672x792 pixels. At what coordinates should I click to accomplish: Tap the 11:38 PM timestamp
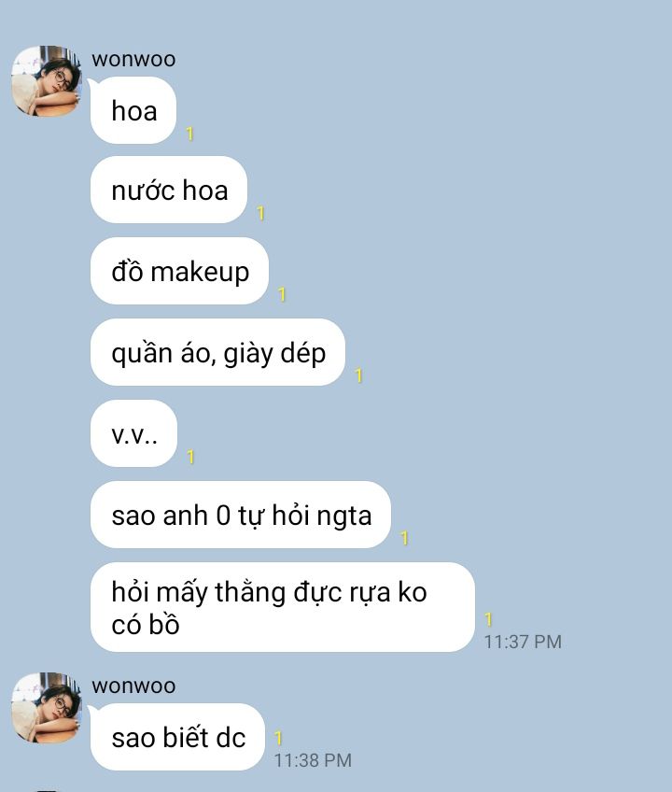click(313, 760)
